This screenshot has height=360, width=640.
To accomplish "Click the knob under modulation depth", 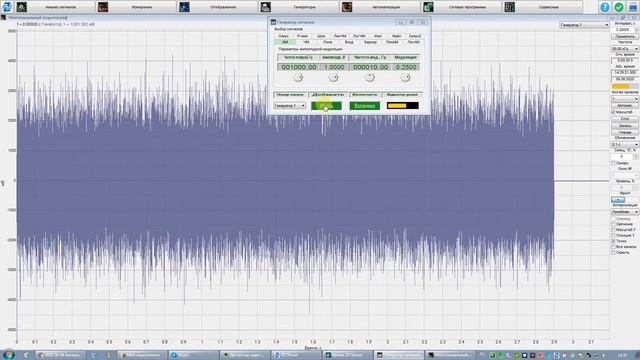I will pos(405,78).
